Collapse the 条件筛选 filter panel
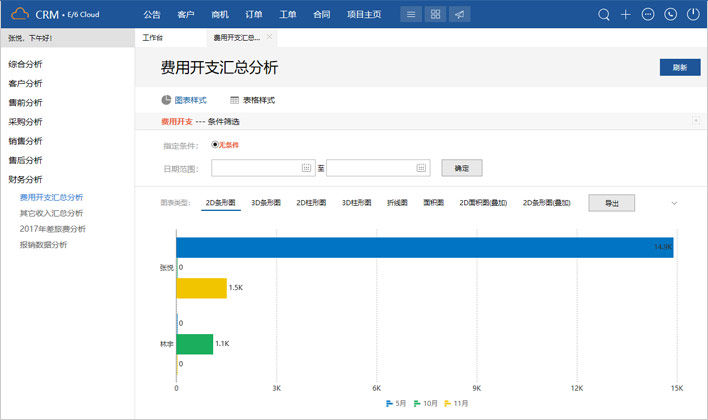Viewport: 708px width, 420px height. click(x=695, y=121)
